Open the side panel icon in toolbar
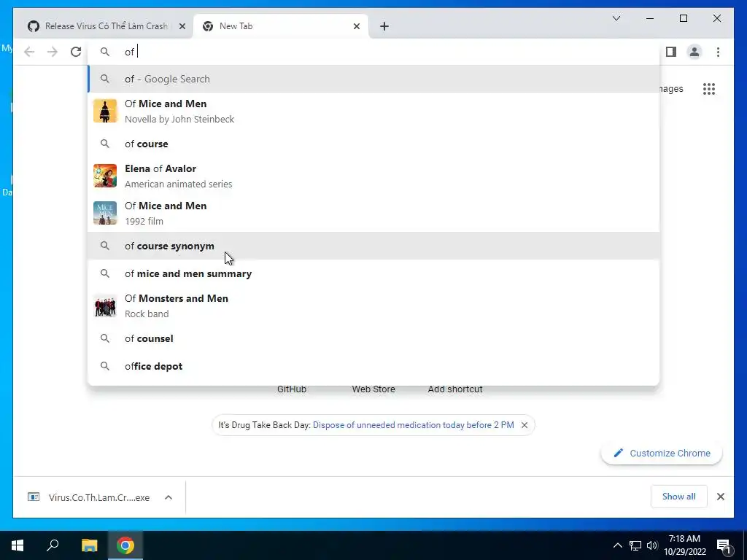 click(671, 52)
